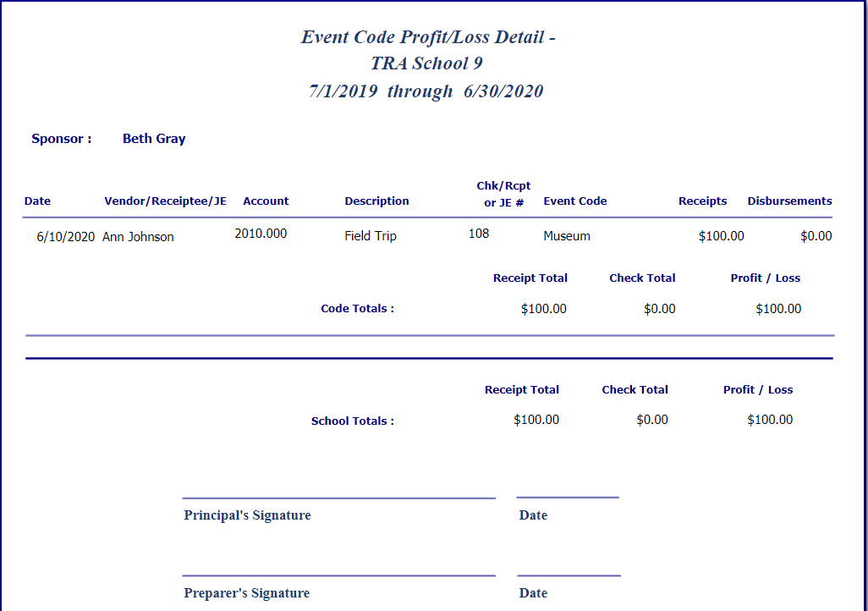This screenshot has width=868, height=611.
Task: Click 'Check Total' header above Code Totals
Action: point(642,278)
